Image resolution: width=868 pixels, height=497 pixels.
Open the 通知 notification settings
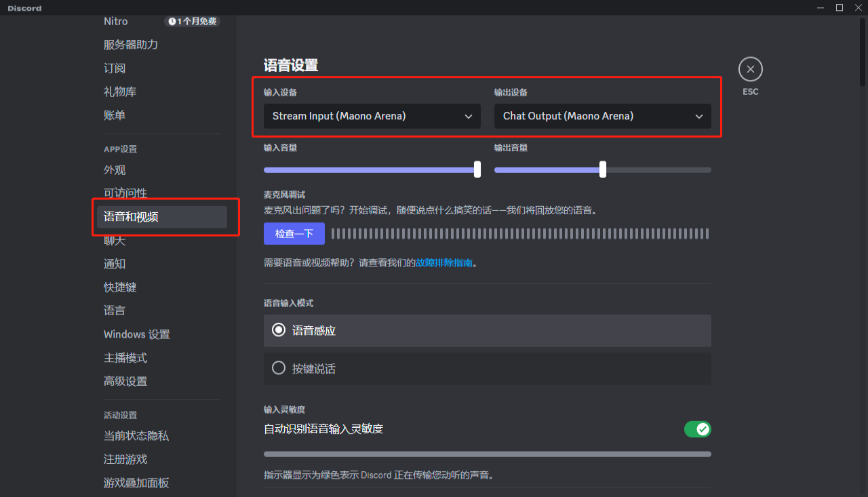click(x=113, y=263)
